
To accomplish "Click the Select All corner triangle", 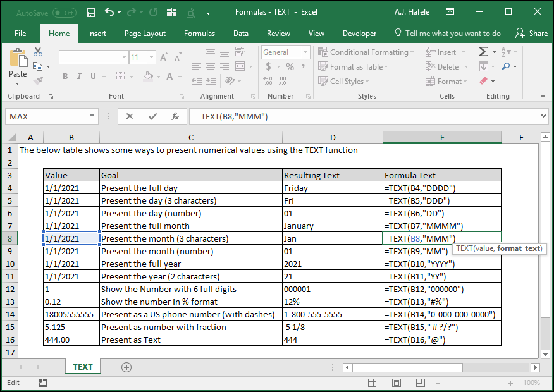I will tap(11, 137).
